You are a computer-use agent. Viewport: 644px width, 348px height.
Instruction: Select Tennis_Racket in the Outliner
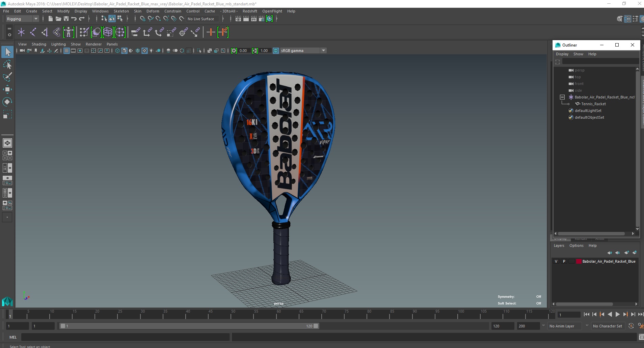593,104
